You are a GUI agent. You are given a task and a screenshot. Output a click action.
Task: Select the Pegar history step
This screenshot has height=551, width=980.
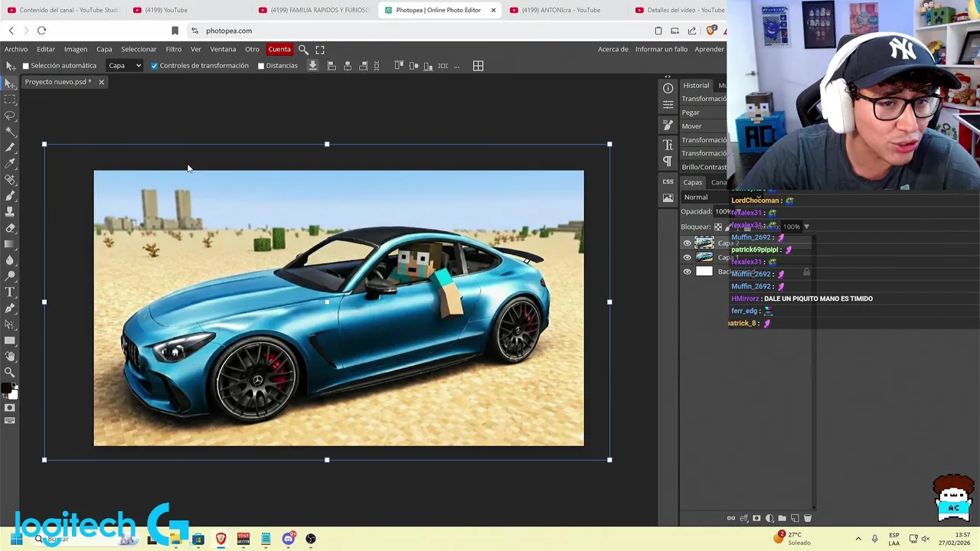pyautogui.click(x=703, y=112)
